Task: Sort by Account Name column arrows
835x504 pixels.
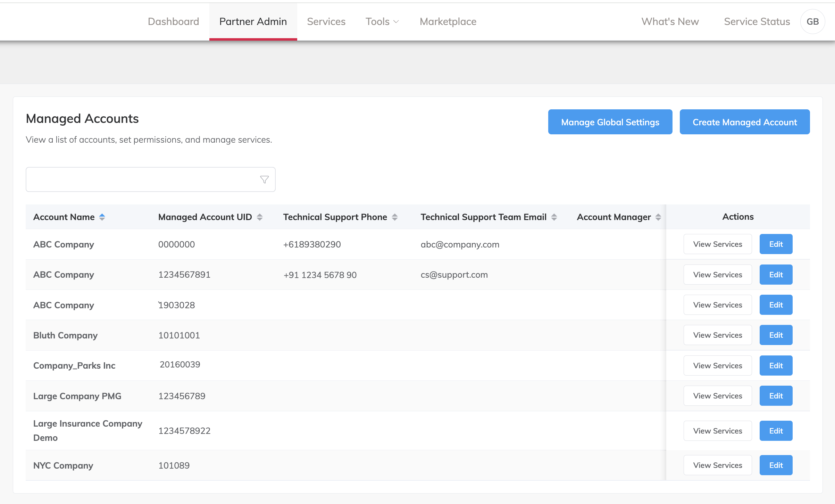Action: pyautogui.click(x=102, y=217)
